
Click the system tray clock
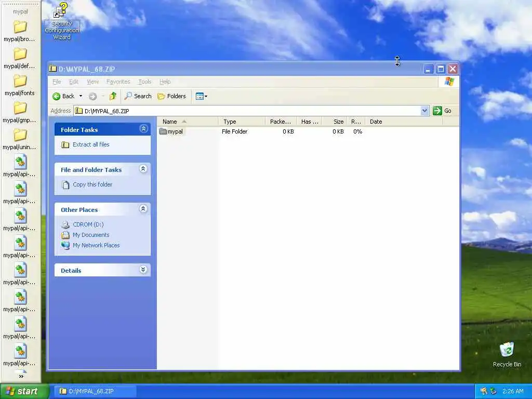(513, 391)
